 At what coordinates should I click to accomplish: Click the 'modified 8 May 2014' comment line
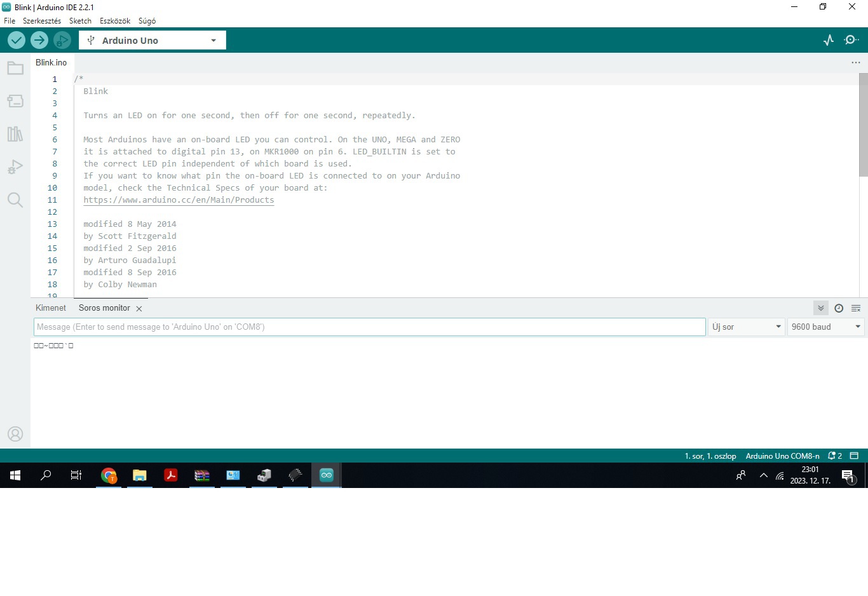(130, 224)
